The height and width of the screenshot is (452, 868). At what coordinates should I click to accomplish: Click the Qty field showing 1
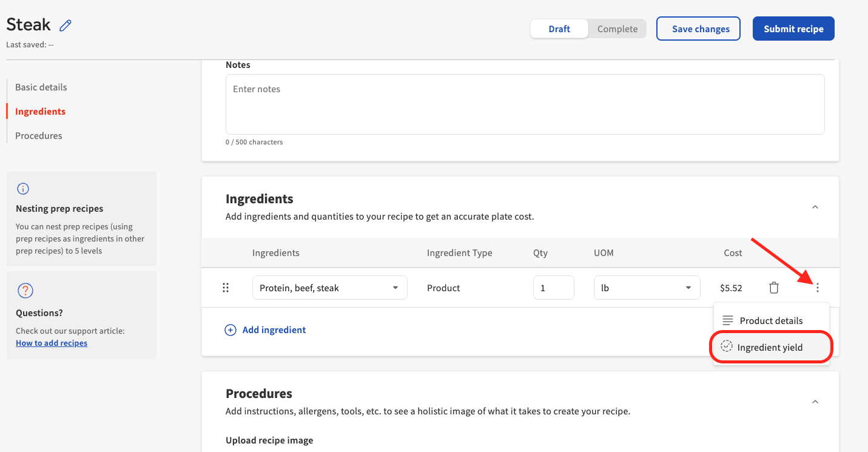[553, 287]
